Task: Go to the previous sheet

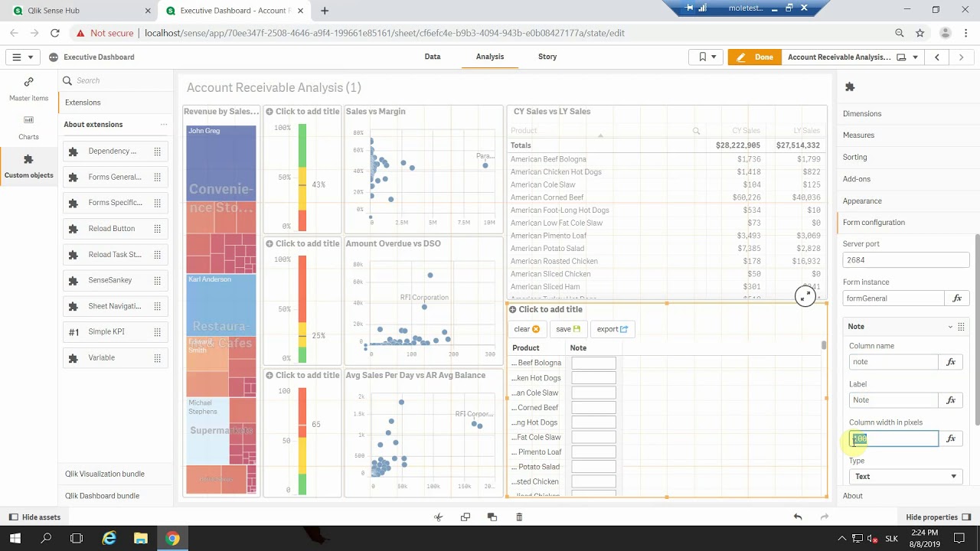Action: 937,57
